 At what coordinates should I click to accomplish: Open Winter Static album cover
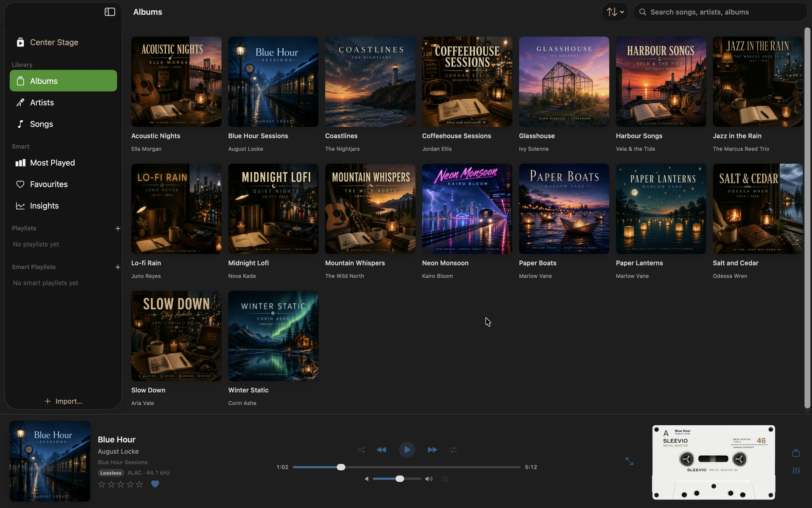(x=273, y=336)
